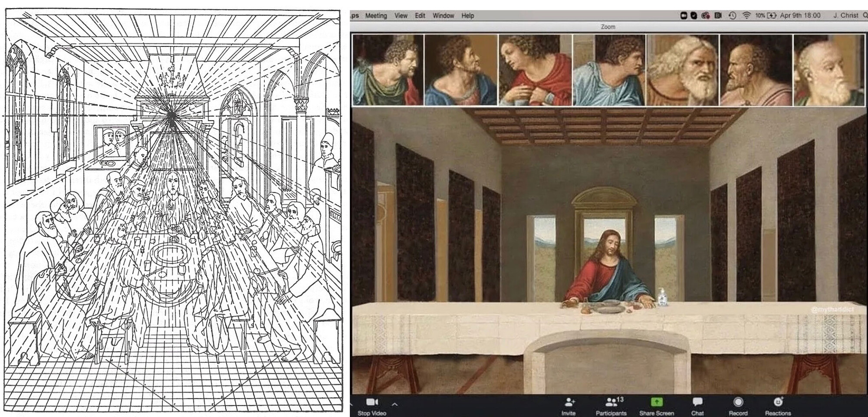Click the battery charging status icon

pyautogui.click(x=772, y=15)
